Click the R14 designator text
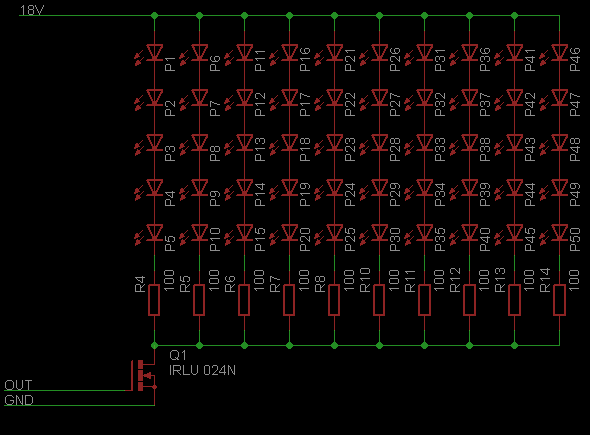This screenshot has height=435, width=590. pyautogui.click(x=545, y=280)
